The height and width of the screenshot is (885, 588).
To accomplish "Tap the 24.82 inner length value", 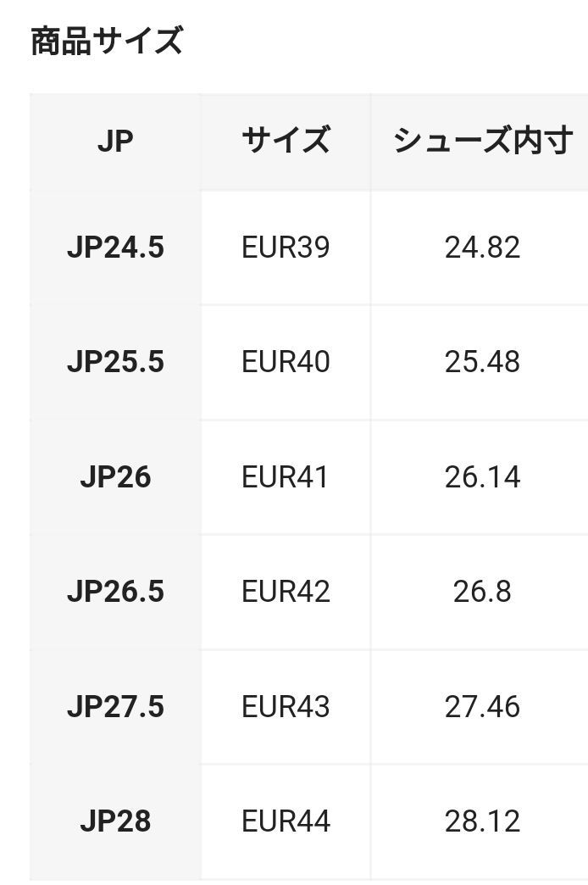I will 482,248.
